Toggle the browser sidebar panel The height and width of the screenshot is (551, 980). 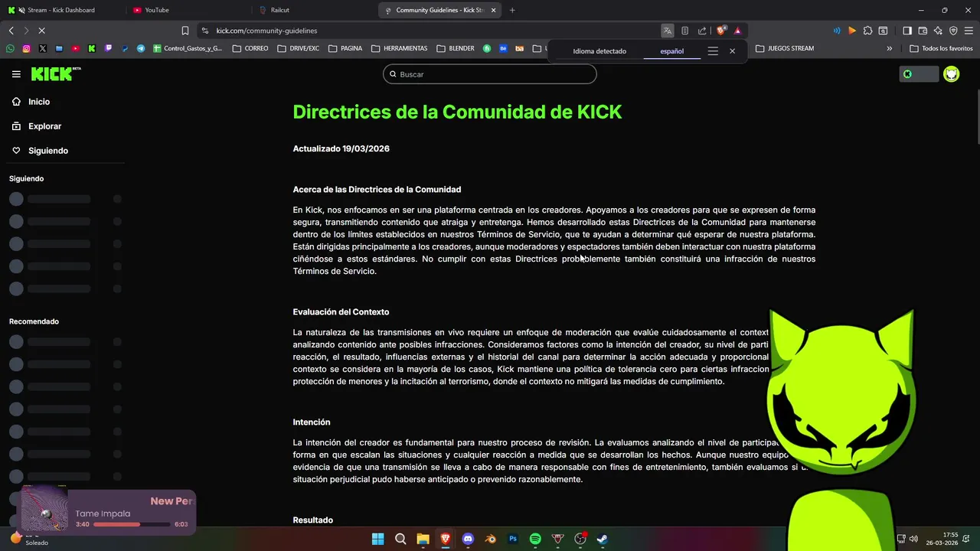pyautogui.click(x=907, y=31)
